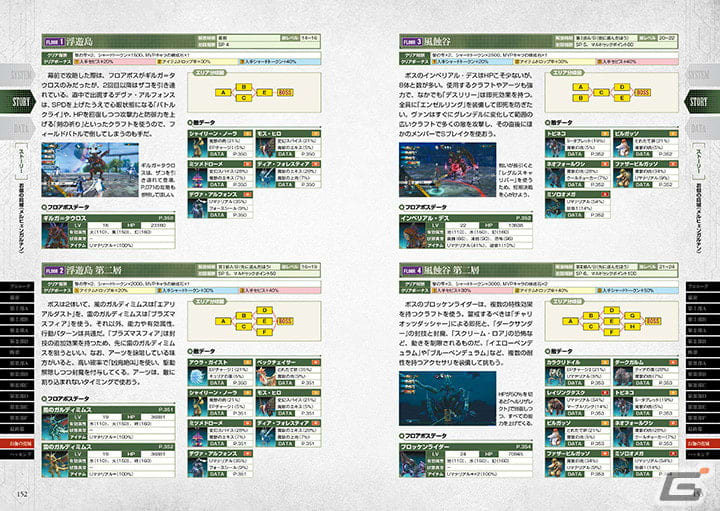Click node F in the Floor 2 area map

[x=264, y=332]
